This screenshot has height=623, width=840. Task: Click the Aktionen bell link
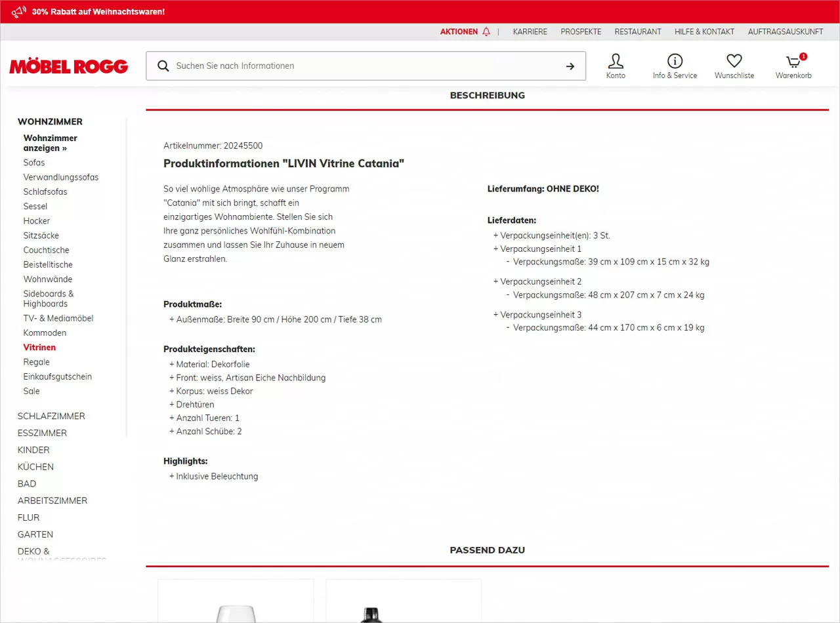(x=465, y=31)
